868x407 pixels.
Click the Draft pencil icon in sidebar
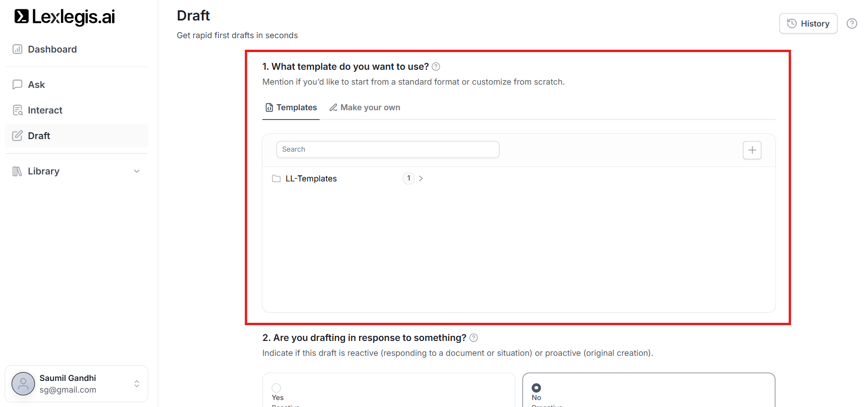point(18,136)
